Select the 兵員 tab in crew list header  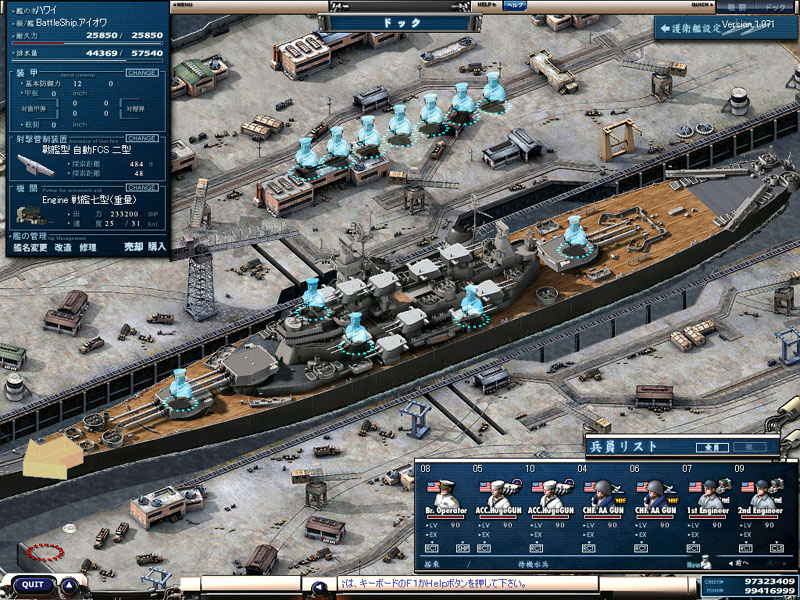[713, 447]
